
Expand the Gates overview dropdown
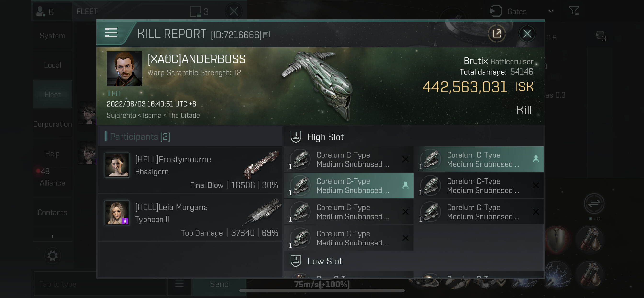point(551,11)
